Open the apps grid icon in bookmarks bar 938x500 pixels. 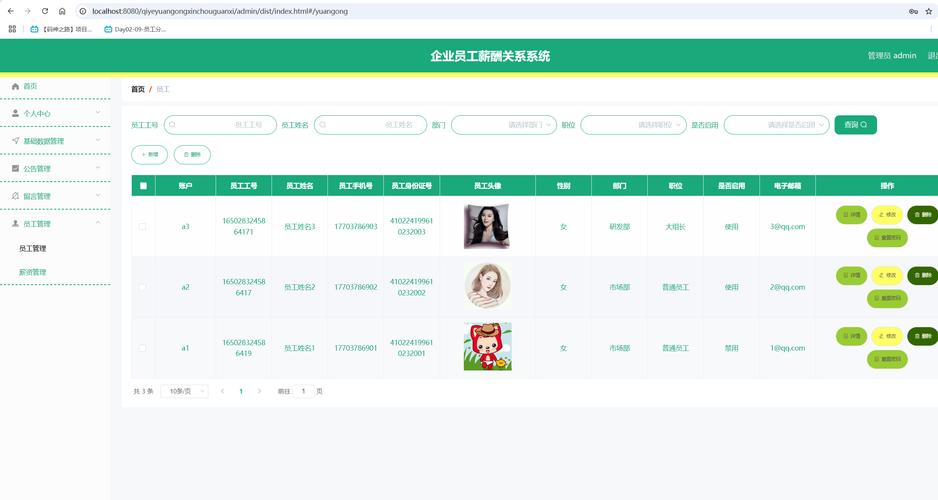12,29
